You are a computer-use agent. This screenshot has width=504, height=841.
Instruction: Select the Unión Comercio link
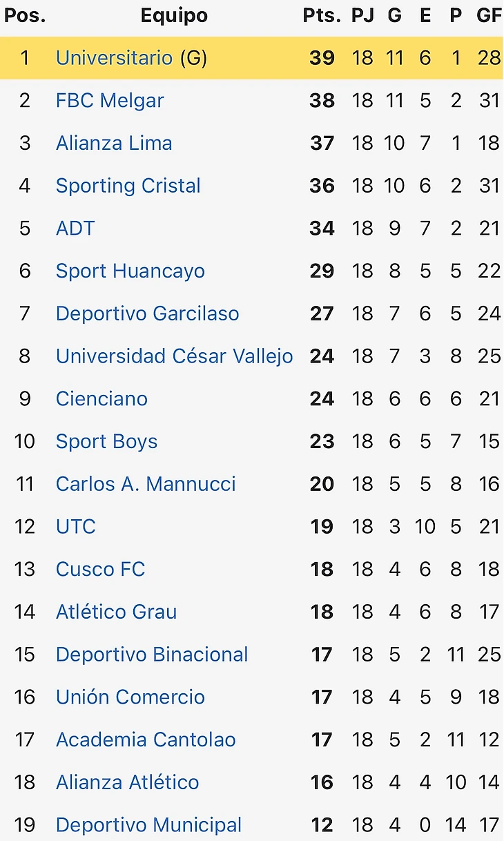pos(130,697)
